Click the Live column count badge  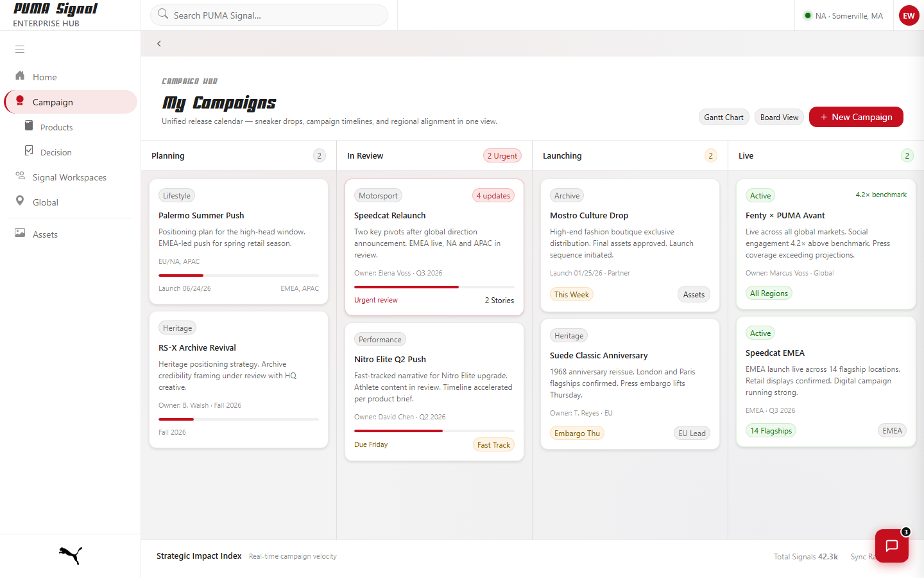point(907,155)
